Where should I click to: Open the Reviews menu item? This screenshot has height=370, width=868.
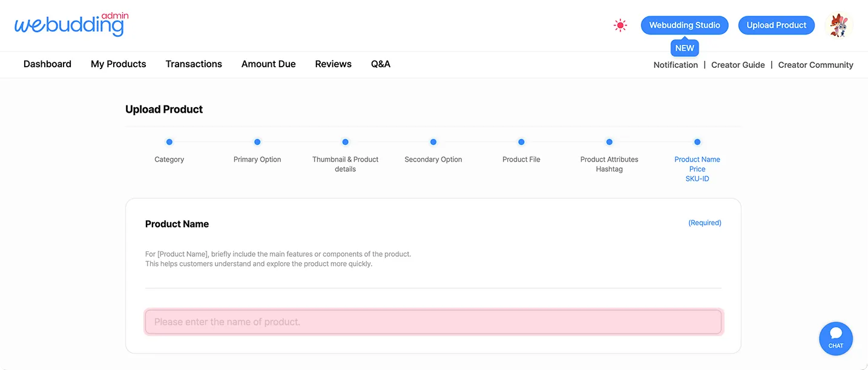pos(333,64)
